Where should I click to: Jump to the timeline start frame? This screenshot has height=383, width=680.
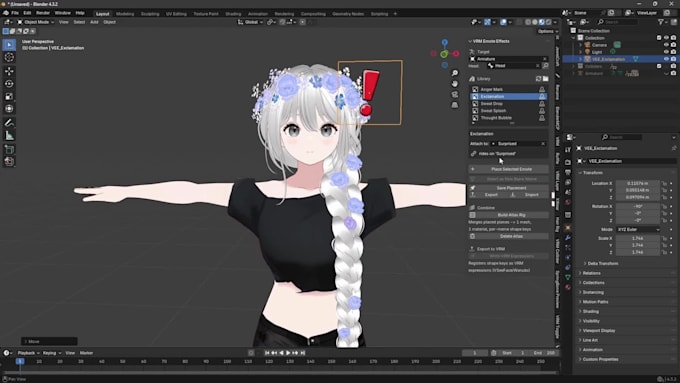click(x=267, y=353)
